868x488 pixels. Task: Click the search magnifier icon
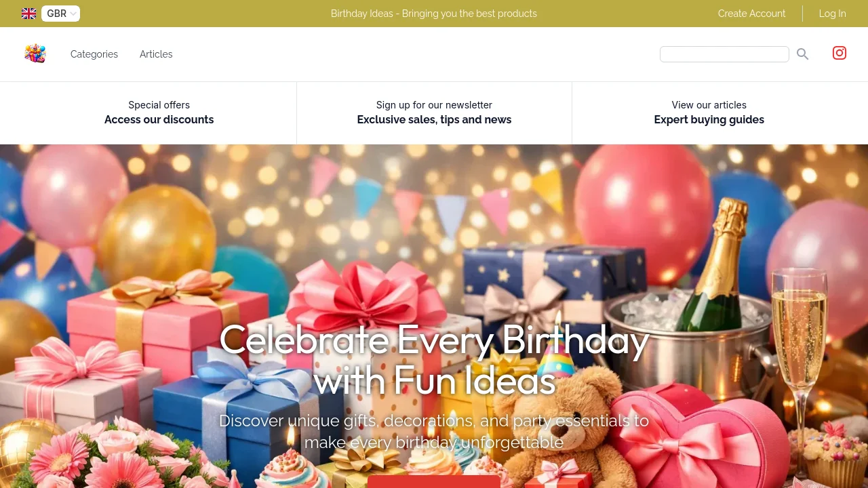coord(803,54)
